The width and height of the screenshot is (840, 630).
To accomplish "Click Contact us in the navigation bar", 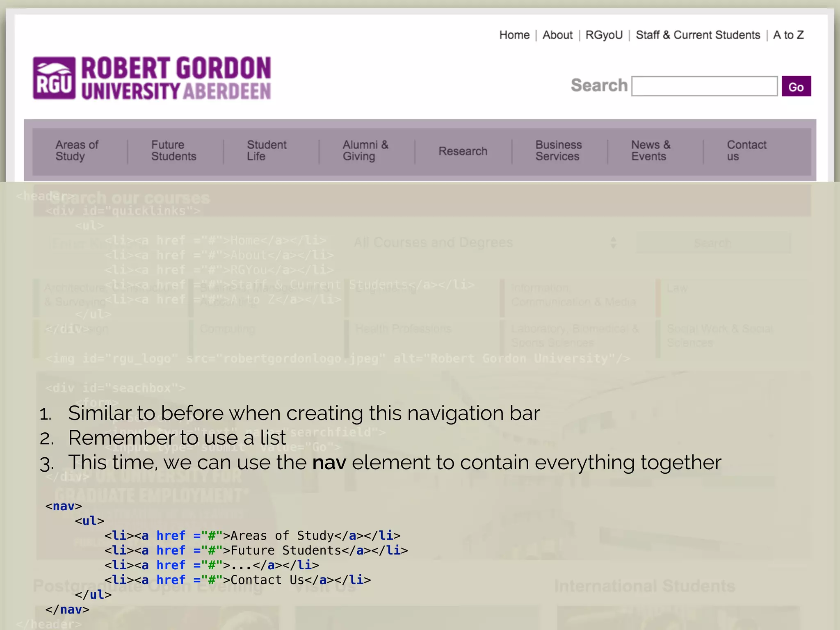I will click(746, 151).
